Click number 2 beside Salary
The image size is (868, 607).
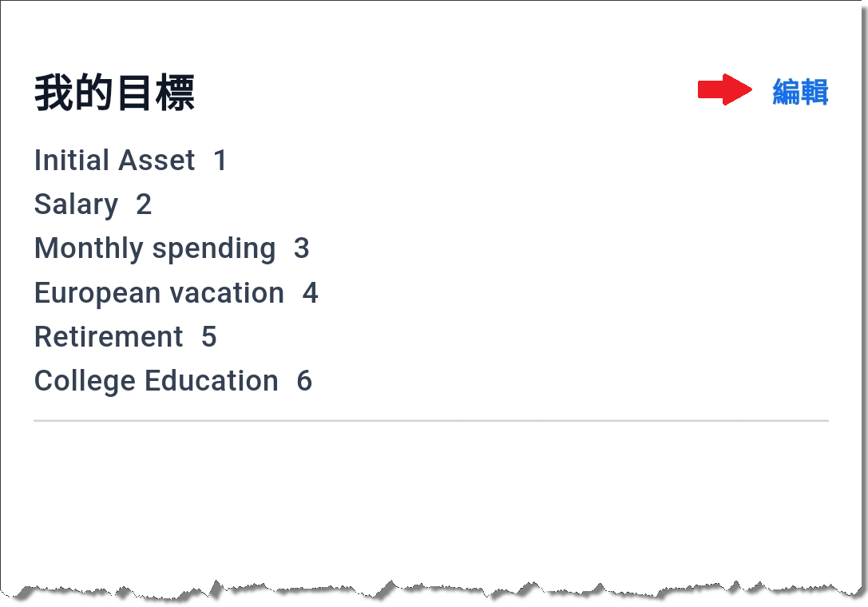point(144,204)
